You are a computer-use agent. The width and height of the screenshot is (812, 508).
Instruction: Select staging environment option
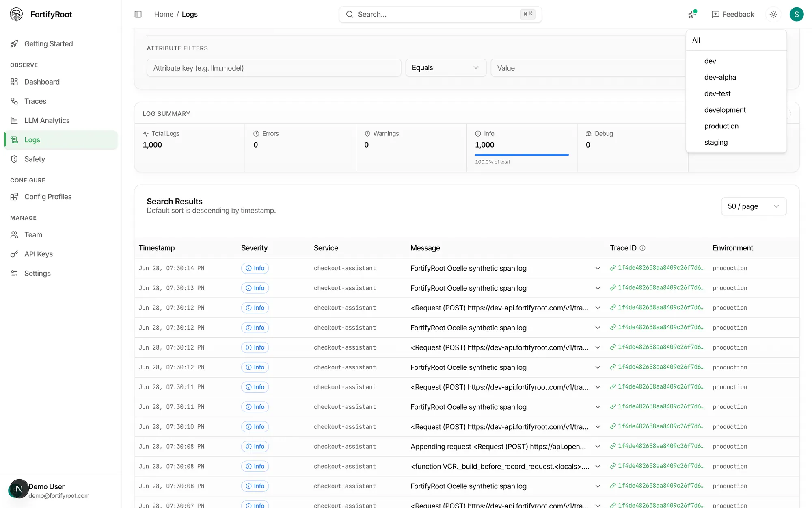736,142
